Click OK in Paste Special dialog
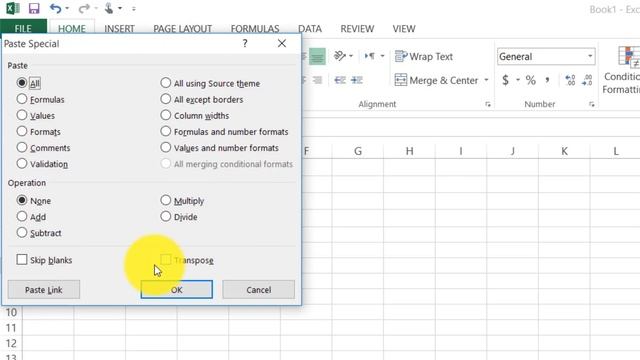The height and width of the screenshot is (360, 640). coord(177,289)
